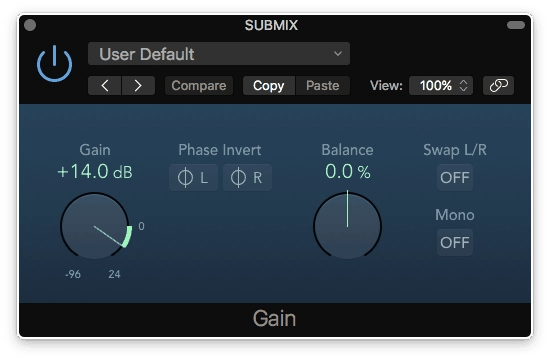Click the Swap L/R label
Image resolution: width=550 pixels, height=360 pixels.
[455, 150]
